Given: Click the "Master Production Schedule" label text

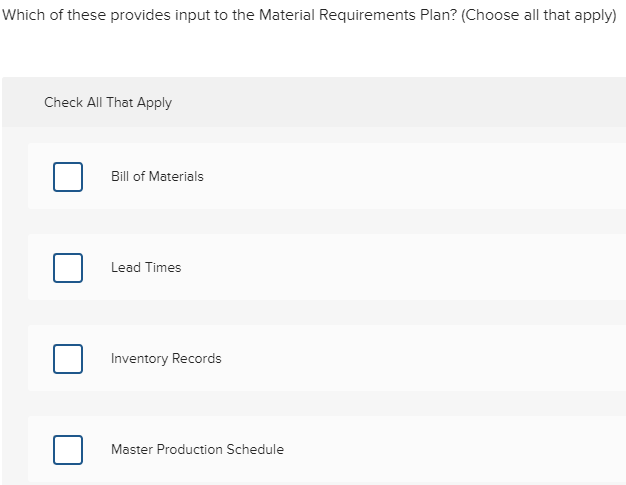Looking at the screenshot, I should coord(197,449).
